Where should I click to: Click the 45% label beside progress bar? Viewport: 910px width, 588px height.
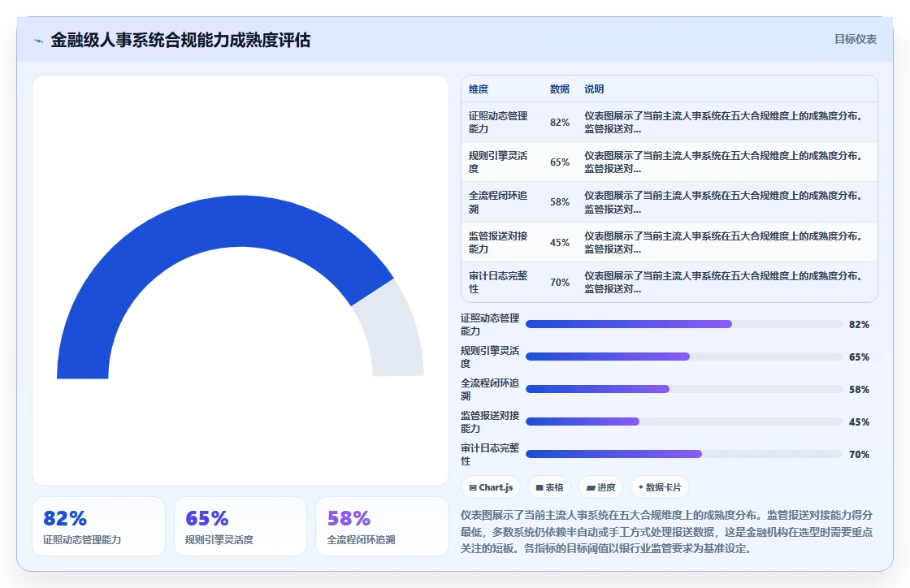[x=859, y=422]
